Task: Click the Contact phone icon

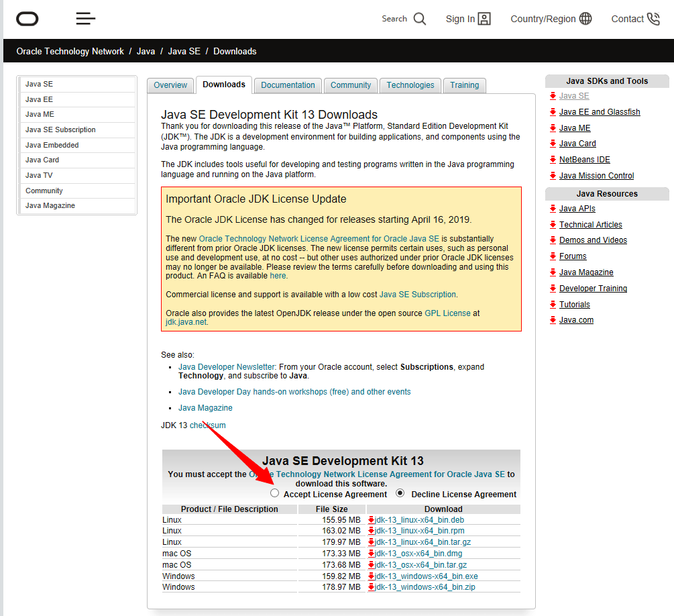Action: tap(653, 19)
